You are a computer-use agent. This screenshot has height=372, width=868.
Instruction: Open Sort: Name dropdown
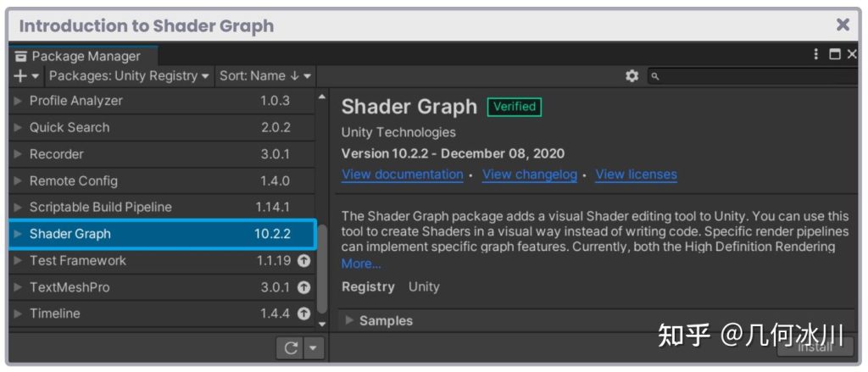pyautogui.click(x=265, y=75)
